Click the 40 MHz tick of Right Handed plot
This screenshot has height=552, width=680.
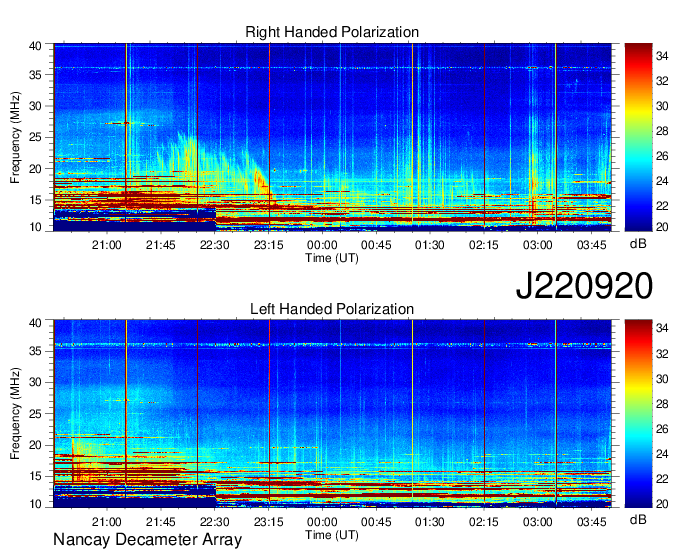click(35, 46)
